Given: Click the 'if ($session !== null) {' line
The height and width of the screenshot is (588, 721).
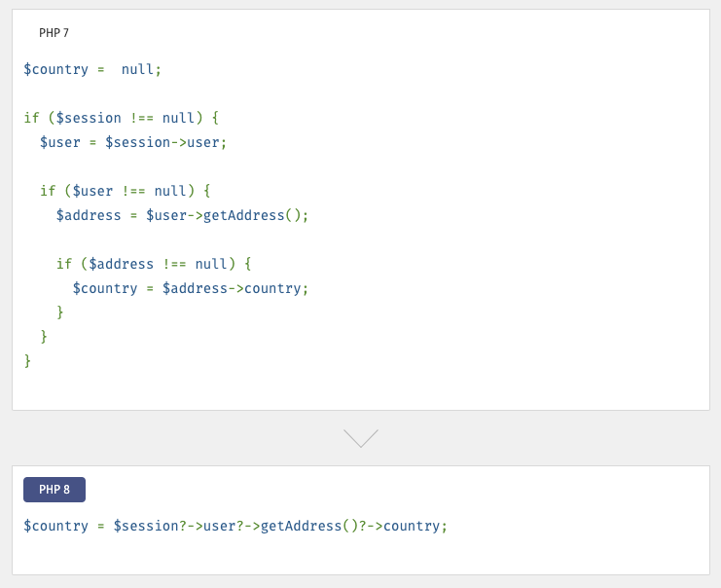Looking at the screenshot, I should click(x=122, y=119).
